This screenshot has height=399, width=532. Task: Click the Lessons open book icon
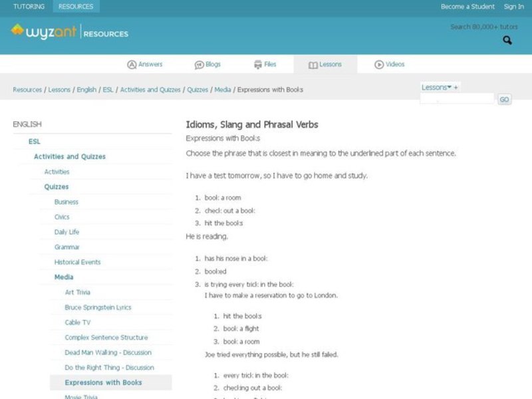coord(313,65)
